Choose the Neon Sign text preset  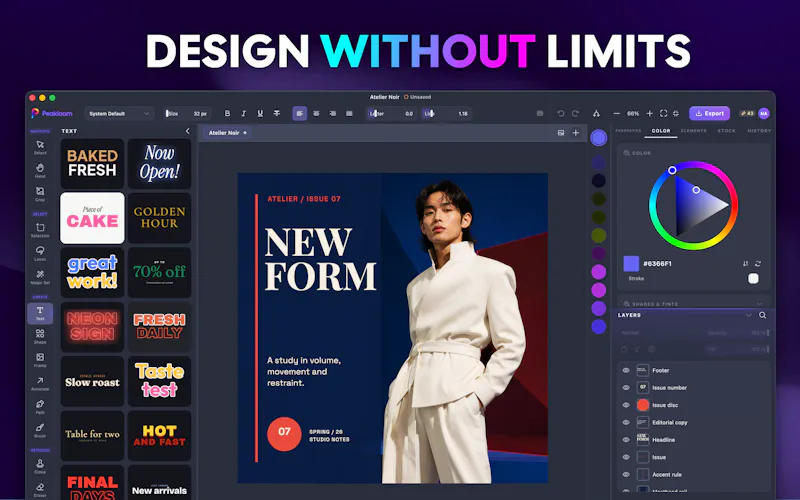coord(92,327)
